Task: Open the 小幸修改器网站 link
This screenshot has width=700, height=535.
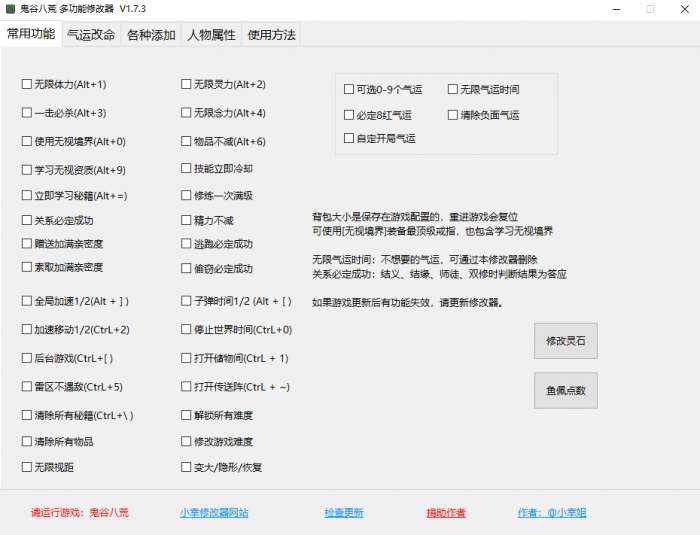Action: [x=214, y=512]
